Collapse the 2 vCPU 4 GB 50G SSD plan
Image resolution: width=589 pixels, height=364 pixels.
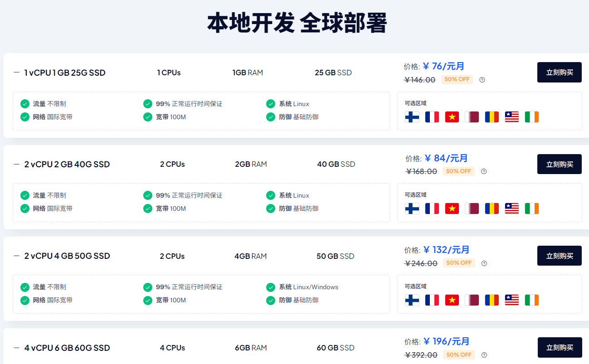(17, 256)
